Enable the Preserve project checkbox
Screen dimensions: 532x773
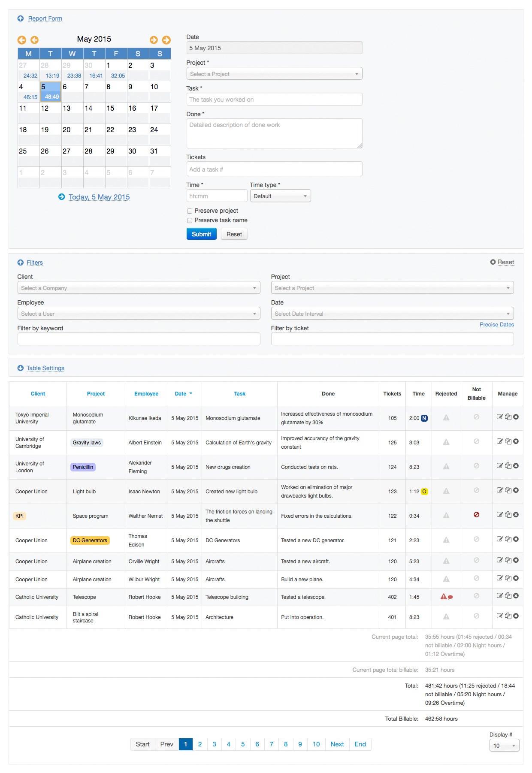[190, 211]
